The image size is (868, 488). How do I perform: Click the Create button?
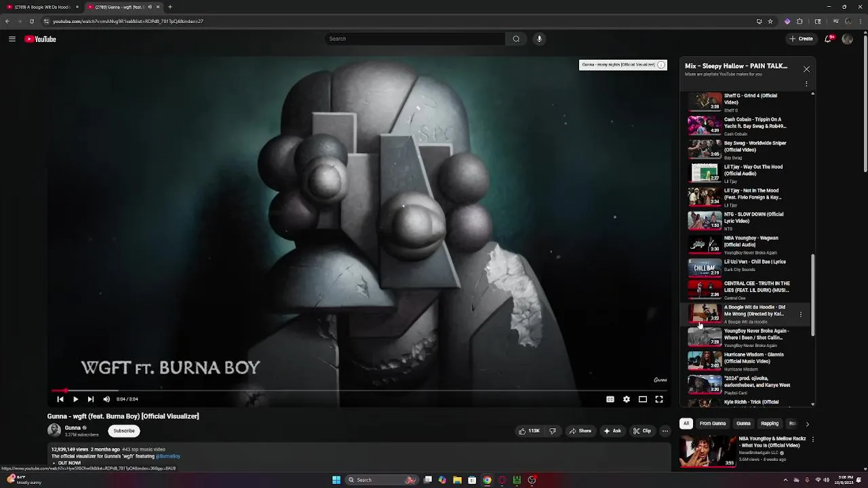coord(802,39)
